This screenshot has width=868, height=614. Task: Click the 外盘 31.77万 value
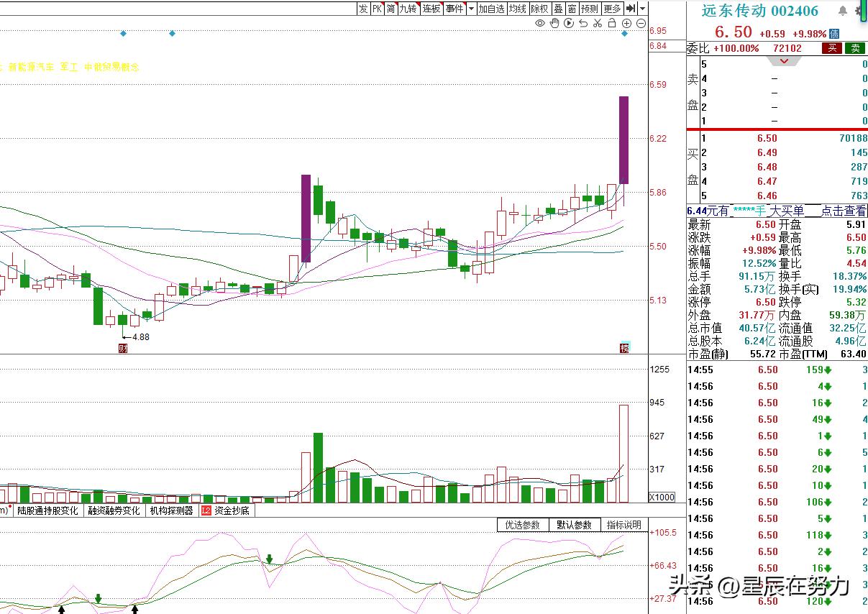tap(758, 315)
